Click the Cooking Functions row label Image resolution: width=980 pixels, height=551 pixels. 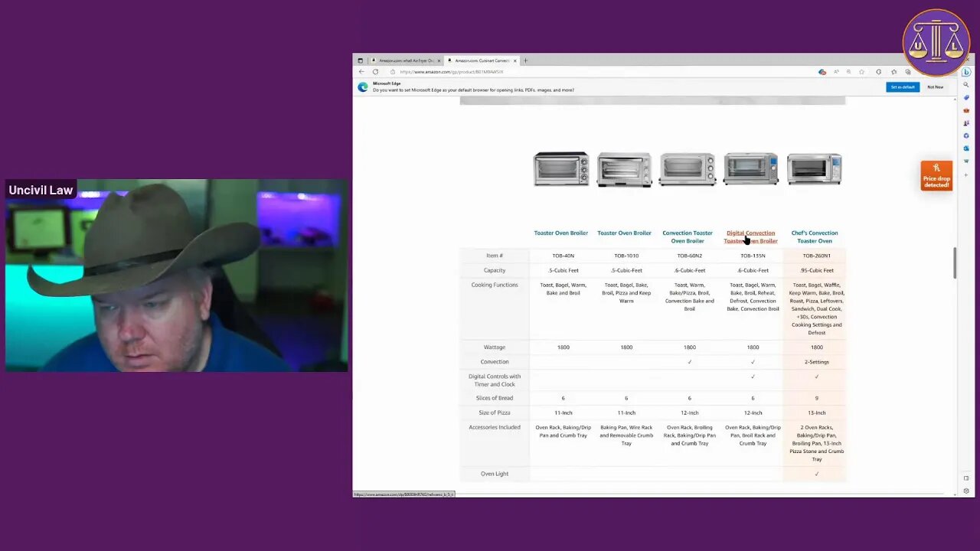tap(495, 285)
